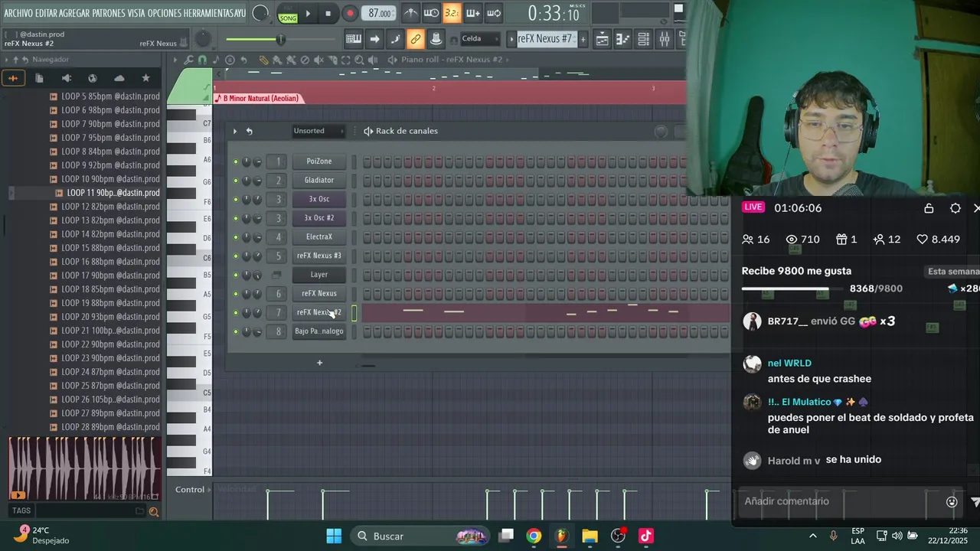Click the waveform preview thumbnail
The image size is (980, 551).
(x=84, y=469)
